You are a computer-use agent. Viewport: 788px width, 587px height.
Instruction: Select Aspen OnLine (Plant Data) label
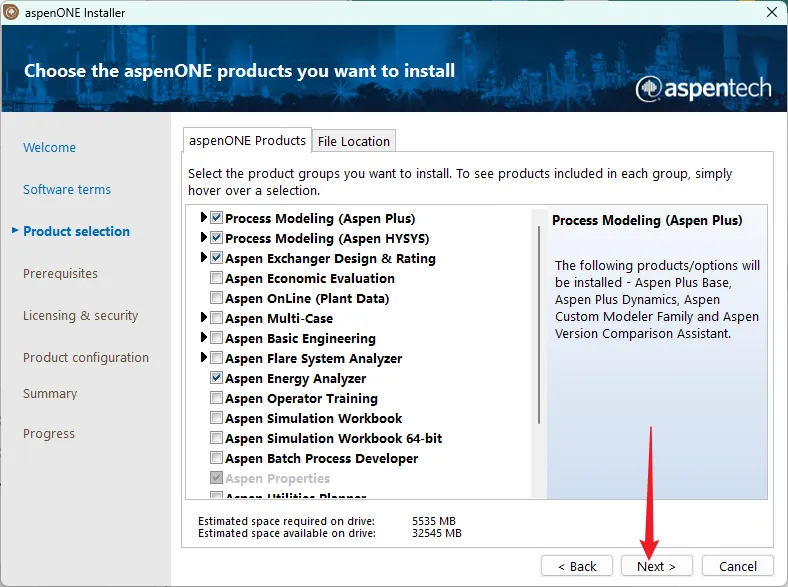[307, 299]
